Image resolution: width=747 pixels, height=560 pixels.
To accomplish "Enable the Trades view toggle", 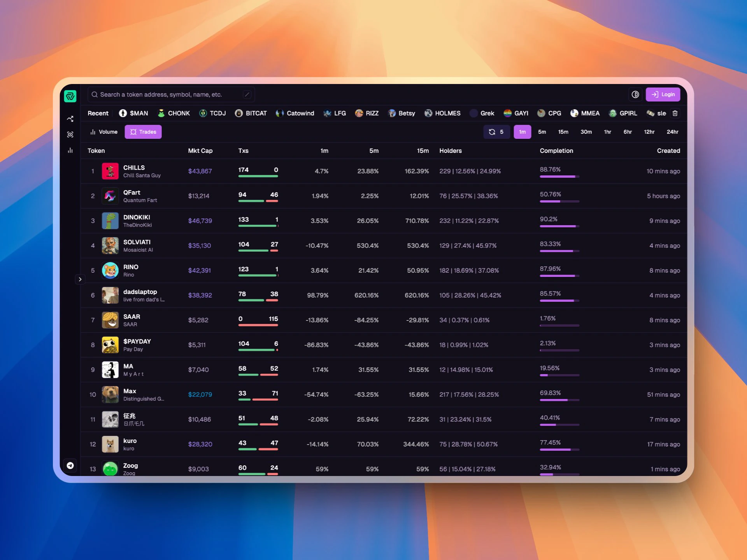I will (143, 132).
